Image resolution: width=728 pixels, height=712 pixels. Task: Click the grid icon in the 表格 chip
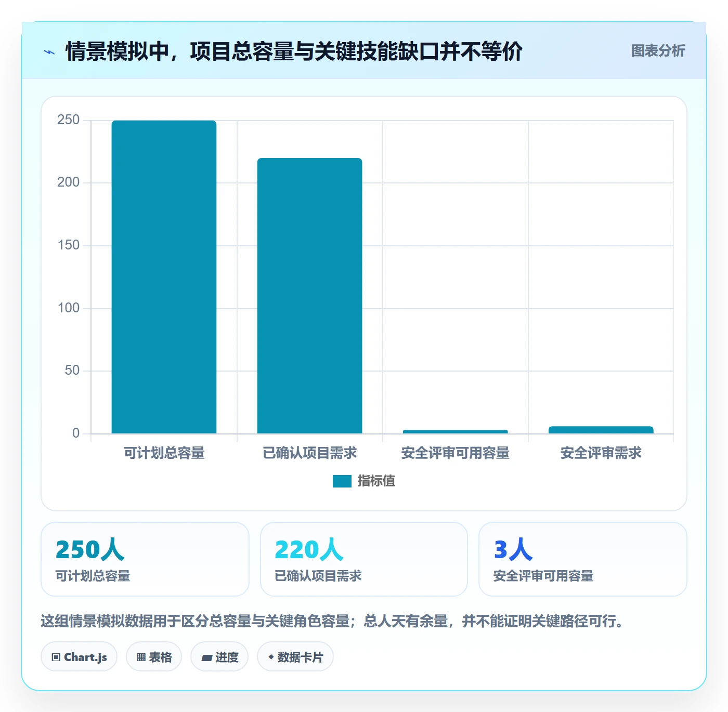point(141,657)
